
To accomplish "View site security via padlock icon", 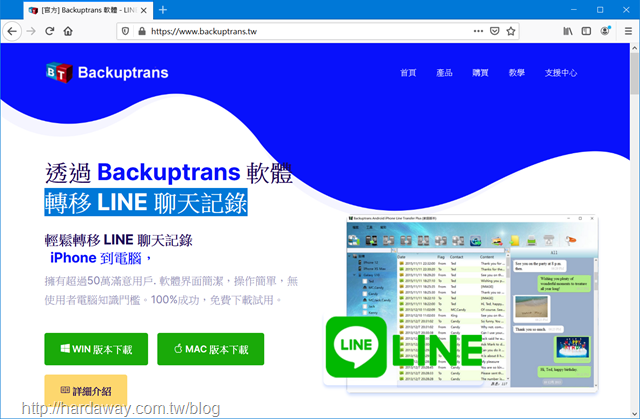I will [142, 31].
